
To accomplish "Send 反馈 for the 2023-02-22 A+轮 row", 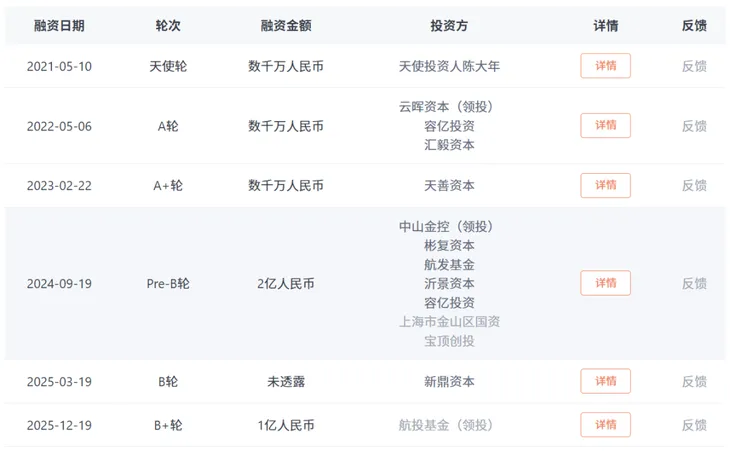I will 694,185.
